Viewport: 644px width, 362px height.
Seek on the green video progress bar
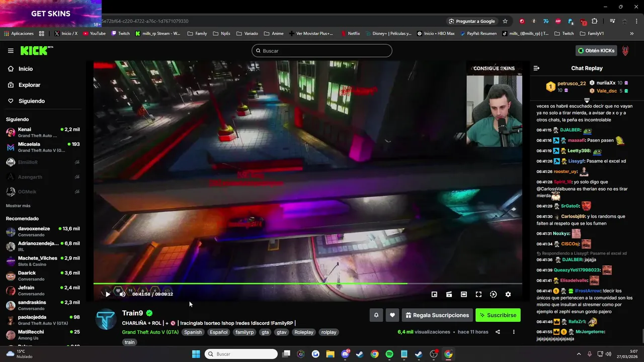click(x=307, y=284)
